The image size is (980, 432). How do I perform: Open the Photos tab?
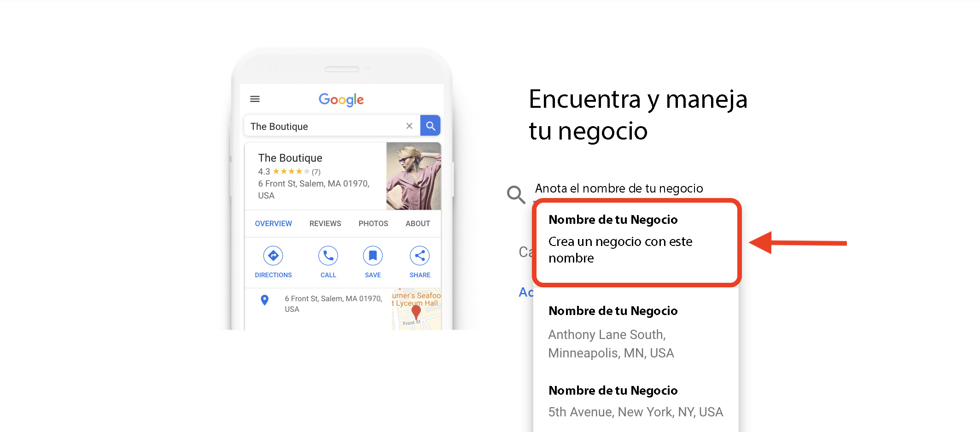pyautogui.click(x=373, y=223)
